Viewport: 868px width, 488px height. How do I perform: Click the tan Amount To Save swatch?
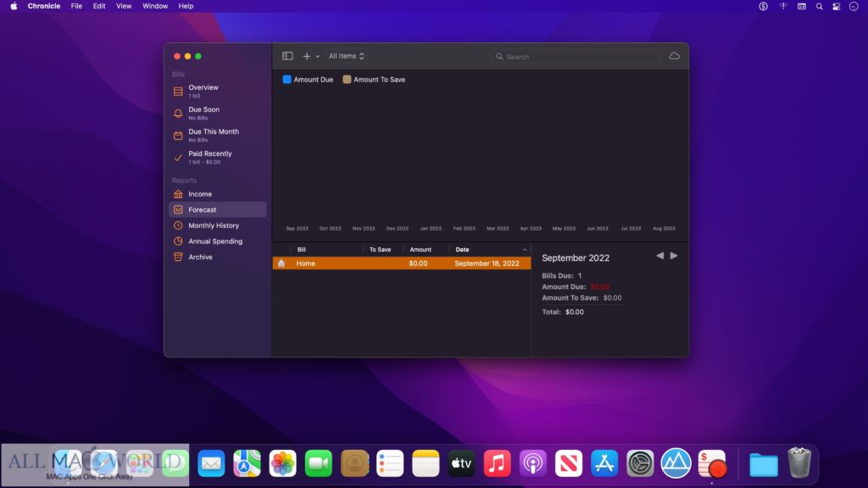tap(347, 79)
